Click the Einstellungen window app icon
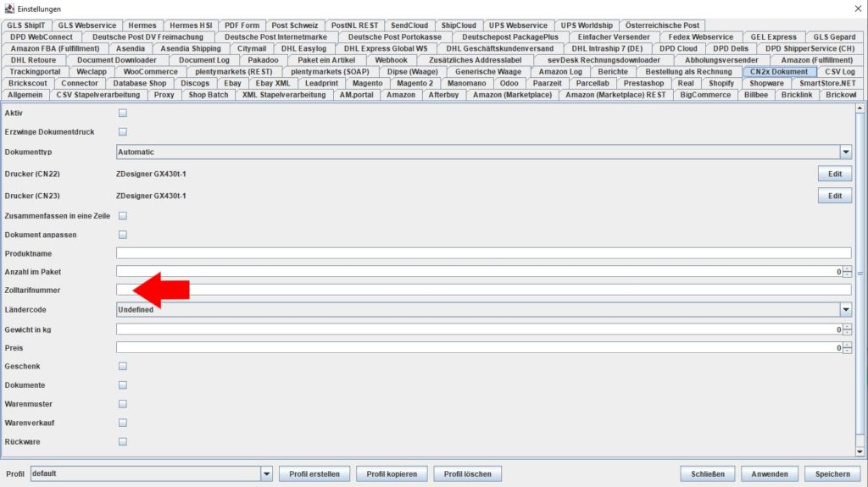 (x=8, y=8)
